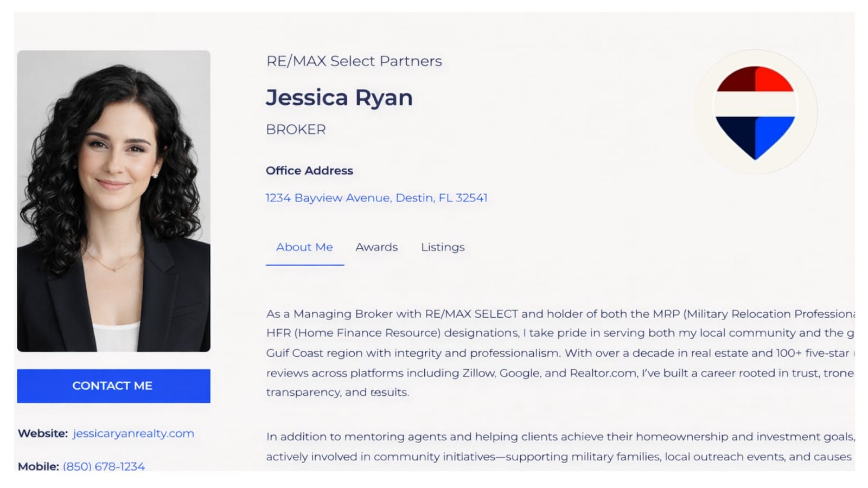
Task: Click the RE/MAX balloon logo
Action: click(755, 112)
